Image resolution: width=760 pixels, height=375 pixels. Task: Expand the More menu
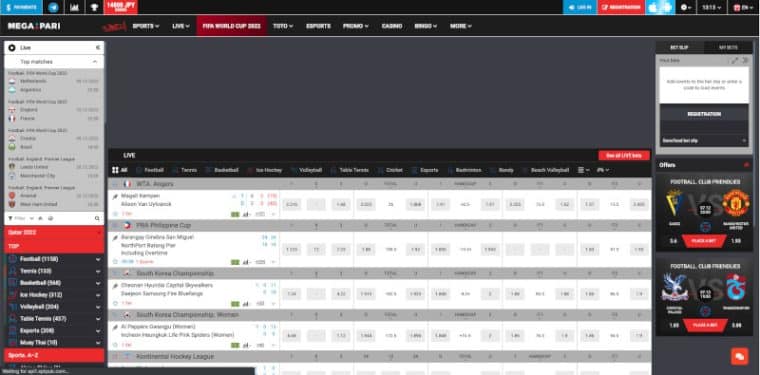tap(460, 26)
